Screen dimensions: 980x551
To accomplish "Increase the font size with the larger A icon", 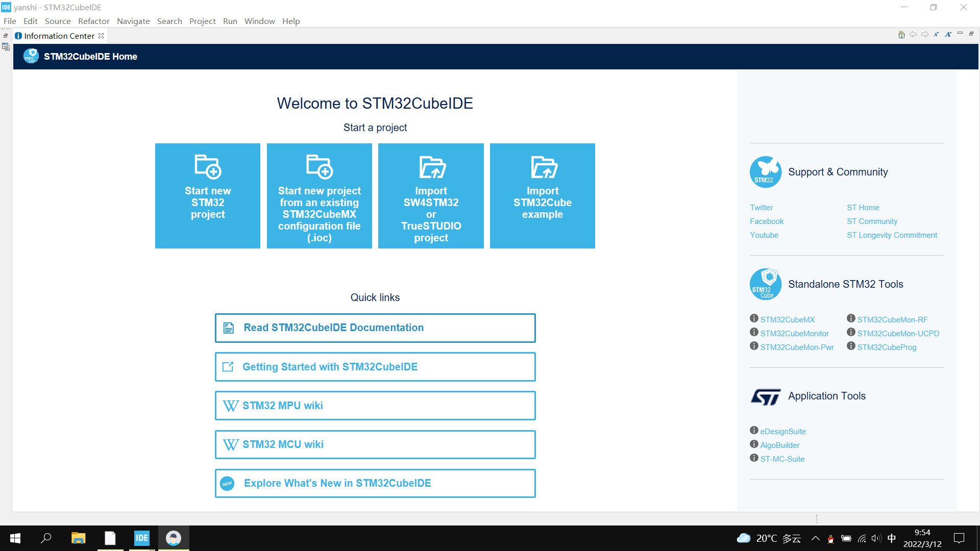I will point(948,35).
